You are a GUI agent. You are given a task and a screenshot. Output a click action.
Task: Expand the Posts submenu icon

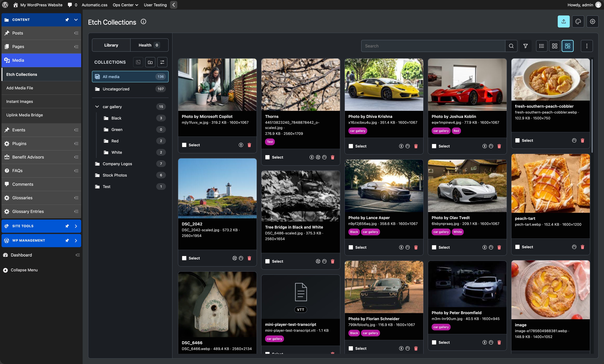pos(76,33)
